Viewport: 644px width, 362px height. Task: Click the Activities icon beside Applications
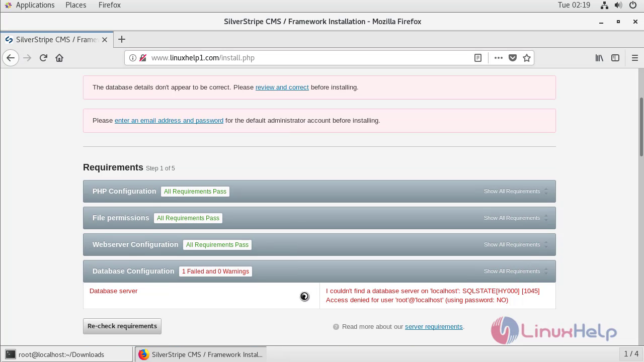click(8, 5)
